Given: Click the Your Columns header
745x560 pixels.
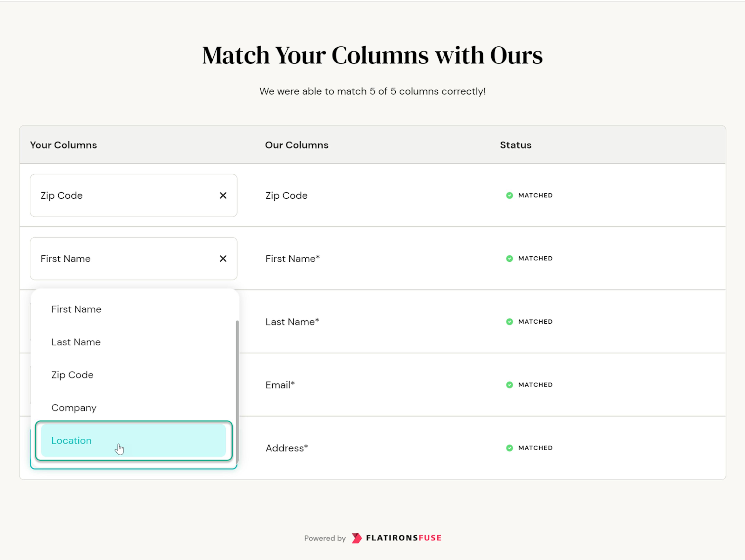Looking at the screenshot, I should coord(64,145).
